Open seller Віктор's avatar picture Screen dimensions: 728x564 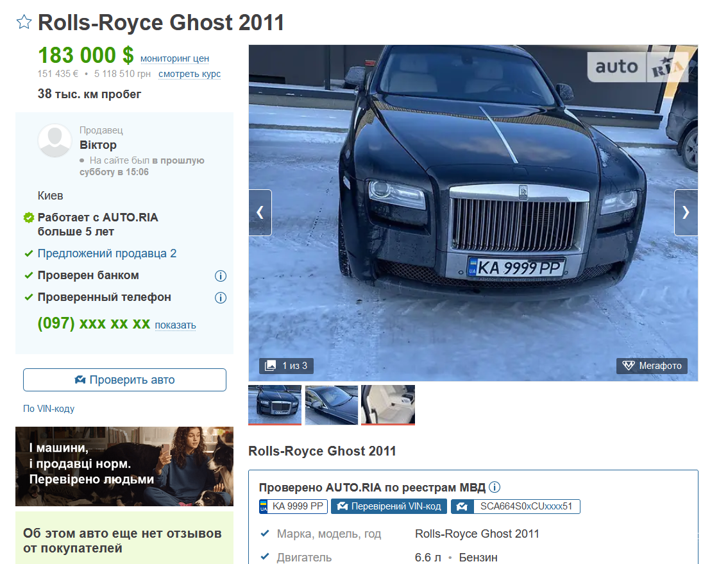pyautogui.click(x=55, y=141)
